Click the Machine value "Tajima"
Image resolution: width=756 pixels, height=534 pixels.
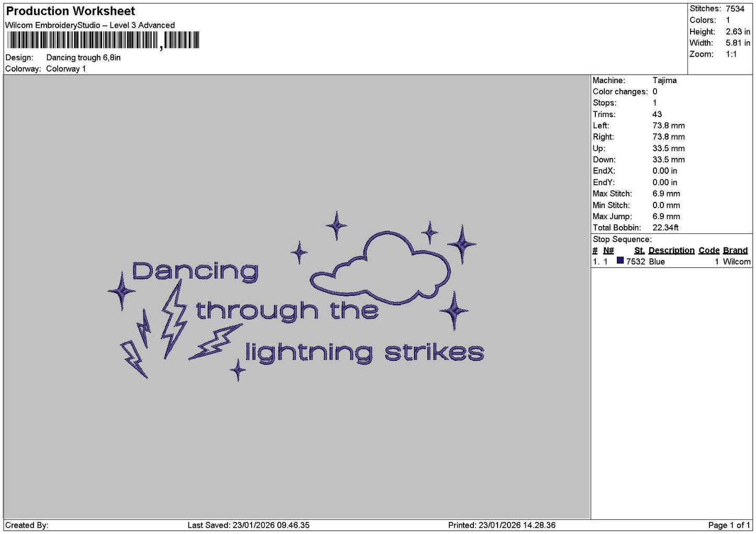[664, 80]
